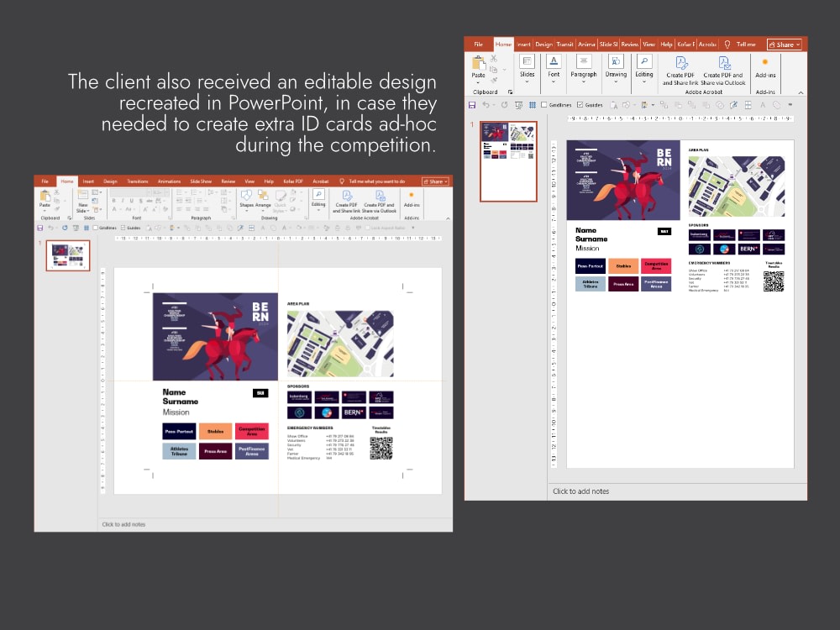
Task: Click 'Click to add notes' in right window
Action: [x=580, y=491]
